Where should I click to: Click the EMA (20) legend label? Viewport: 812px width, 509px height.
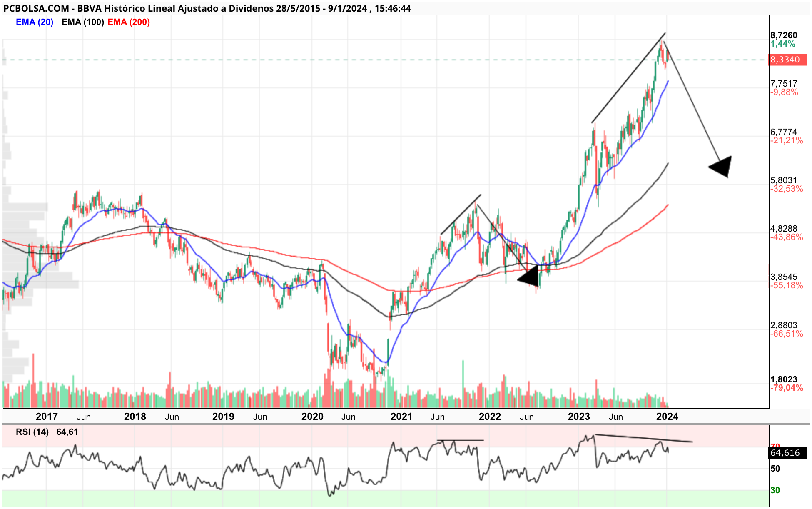[x=35, y=22]
